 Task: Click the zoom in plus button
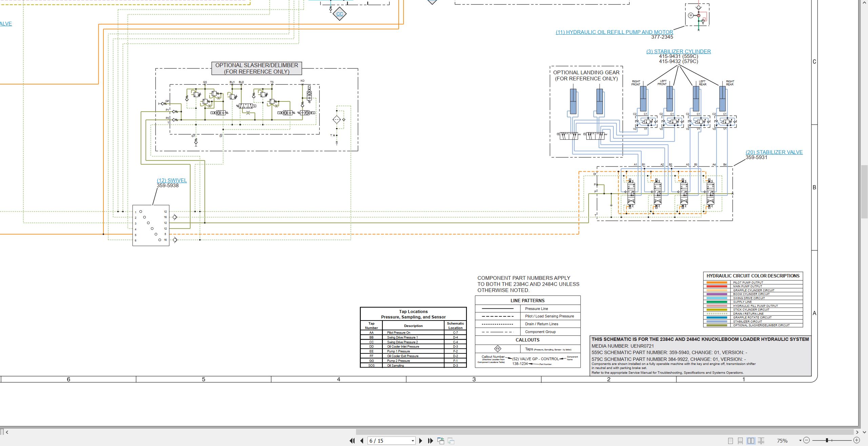click(856, 440)
